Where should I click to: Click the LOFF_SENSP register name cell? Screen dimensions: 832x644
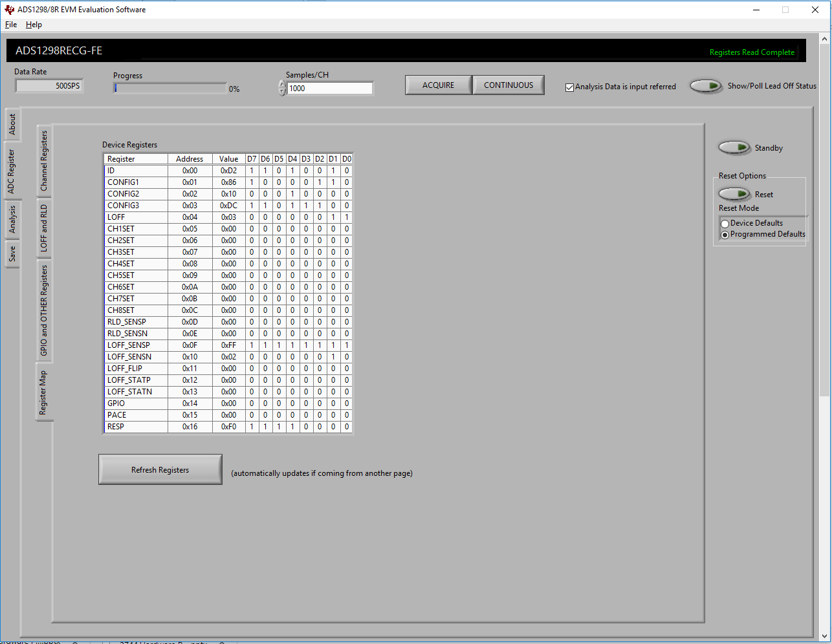(136, 345)
